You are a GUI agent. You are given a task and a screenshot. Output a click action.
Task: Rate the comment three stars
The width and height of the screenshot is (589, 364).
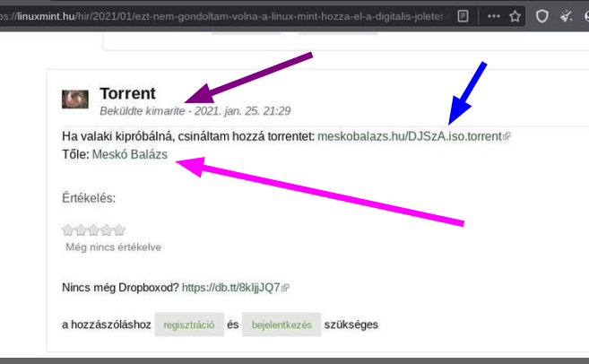(x=93, y=230)
